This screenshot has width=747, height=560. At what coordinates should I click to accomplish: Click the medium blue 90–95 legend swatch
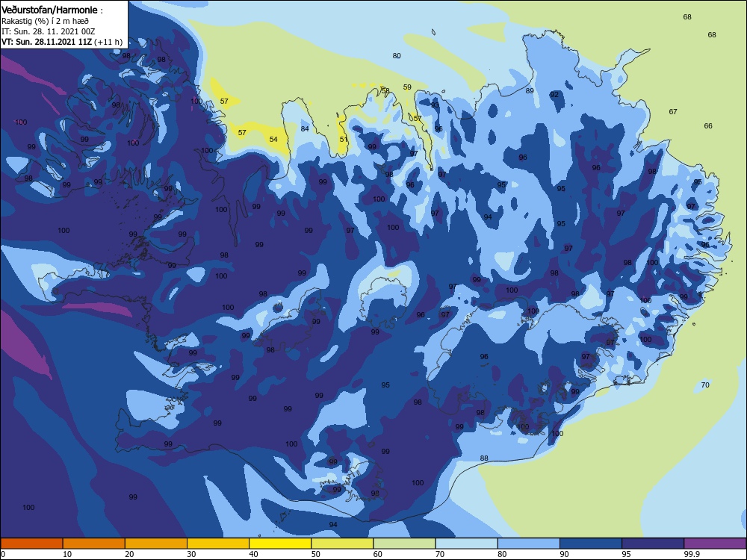coord(591,544)
